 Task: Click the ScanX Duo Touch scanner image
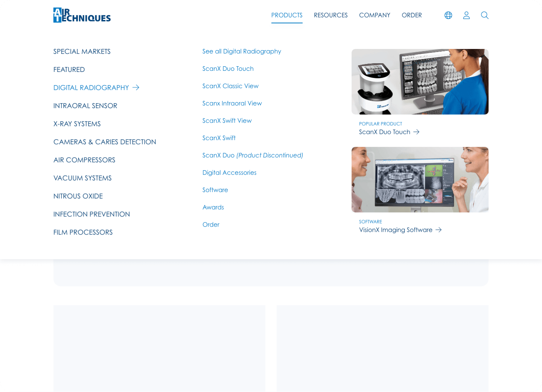(x=420, y=82)
